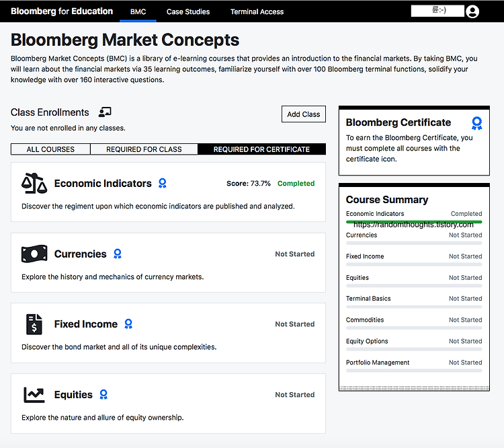504x448 pixels.
Task: Click the Equities progress bar in summary
Action: tap(414, 286)
